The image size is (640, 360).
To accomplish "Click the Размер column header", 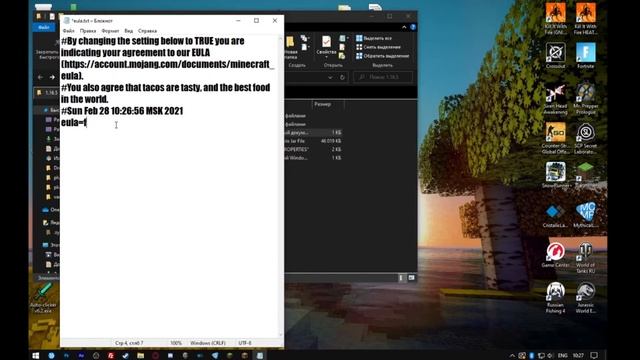I will point(328,104).
